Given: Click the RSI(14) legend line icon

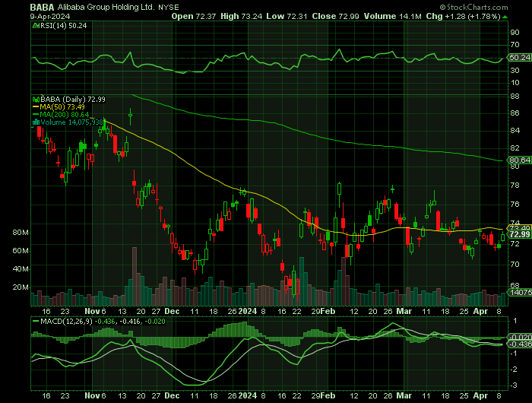Looking at the screenshot, I should click(x=36, y=26).
